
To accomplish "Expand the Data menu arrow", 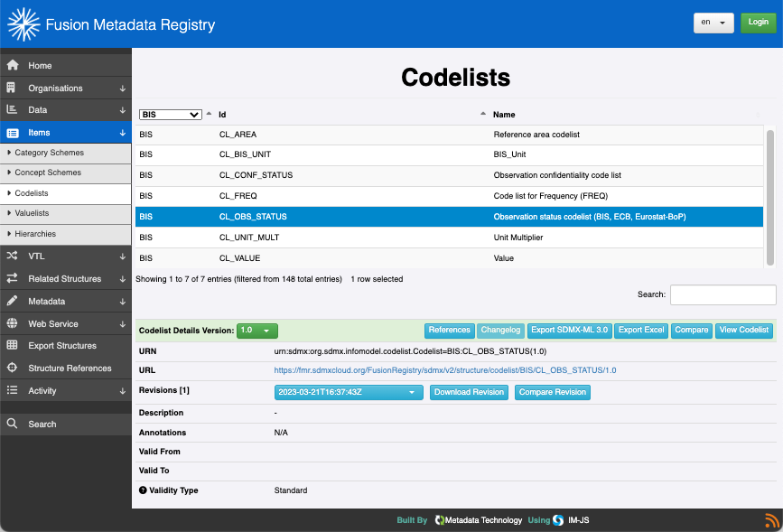I will pyautogui.click(x=122, y=110).
